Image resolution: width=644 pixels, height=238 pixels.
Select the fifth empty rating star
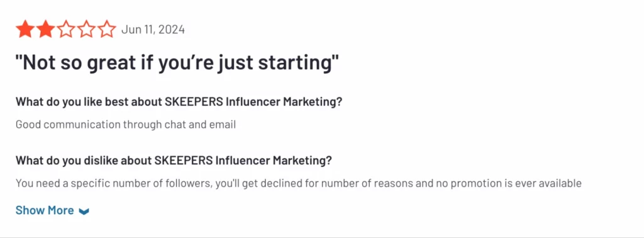pyautogui.click(x=107, y=30)
